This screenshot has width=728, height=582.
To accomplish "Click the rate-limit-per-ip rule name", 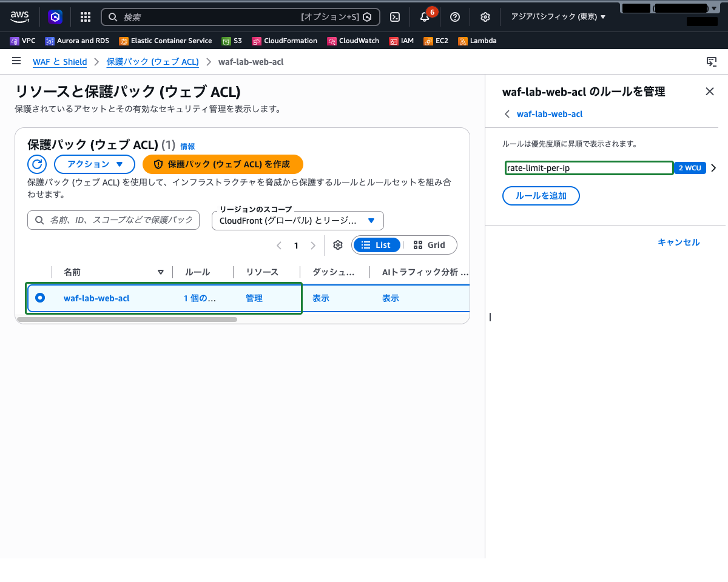I will pyautogui.click(x=538, y=168).
